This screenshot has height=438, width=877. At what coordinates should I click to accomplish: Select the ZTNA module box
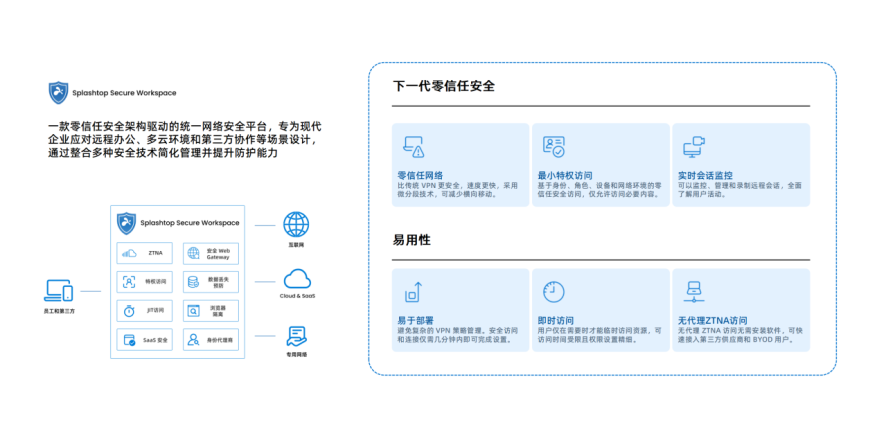144,253
